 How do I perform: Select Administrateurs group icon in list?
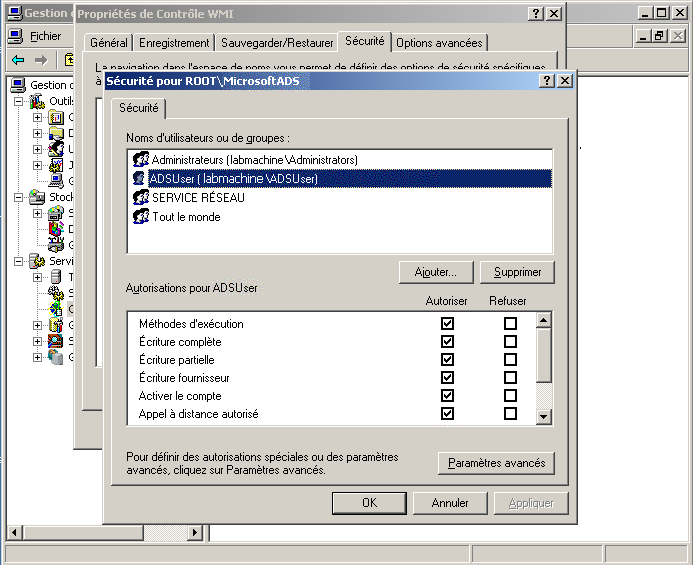[141, 159]
